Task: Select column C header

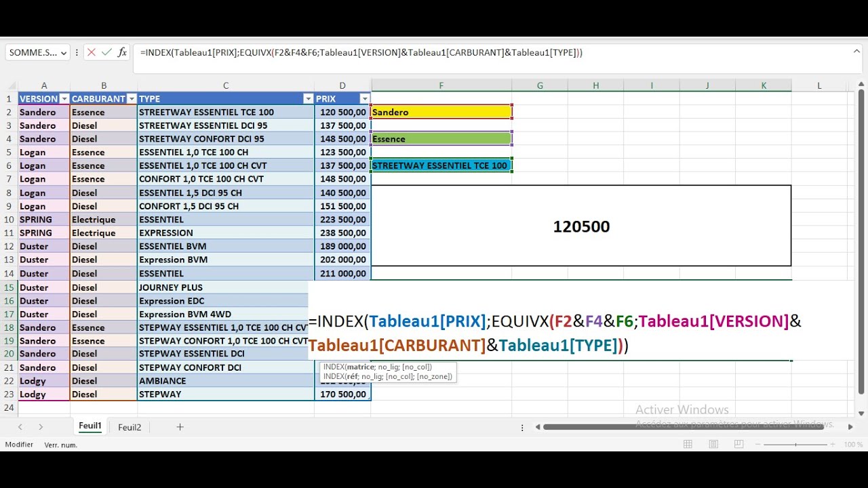Action: (x=226, y=85)
